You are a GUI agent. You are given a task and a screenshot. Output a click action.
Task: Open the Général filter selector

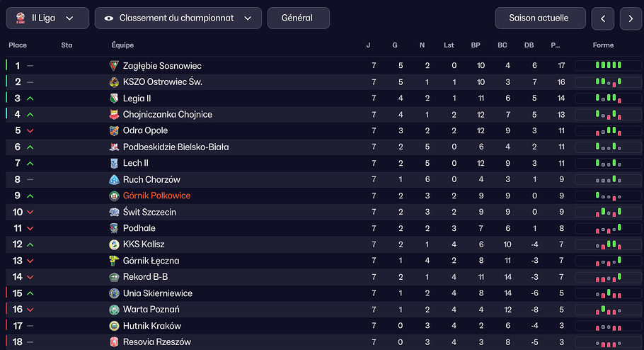298,18
